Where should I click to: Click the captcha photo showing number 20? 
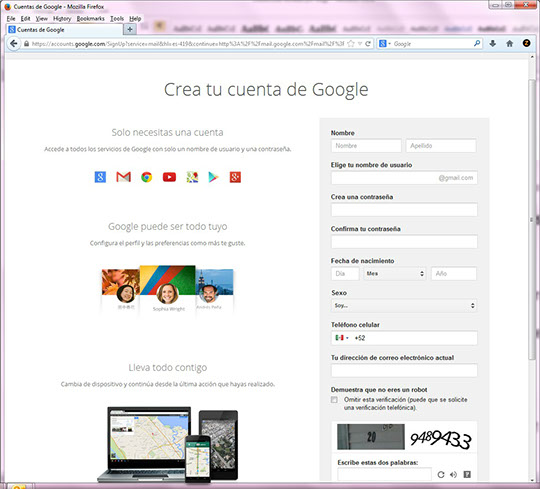(x=371, y=437)
